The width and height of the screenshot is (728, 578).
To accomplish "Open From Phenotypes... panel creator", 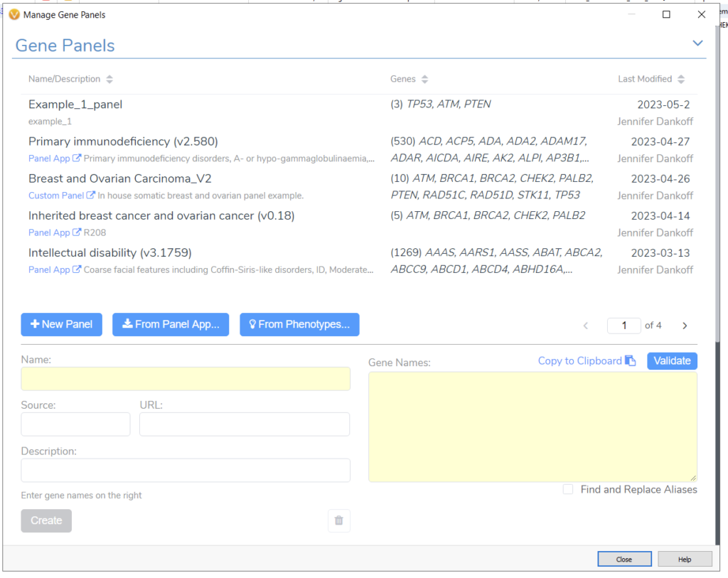I will coord(299,324).
